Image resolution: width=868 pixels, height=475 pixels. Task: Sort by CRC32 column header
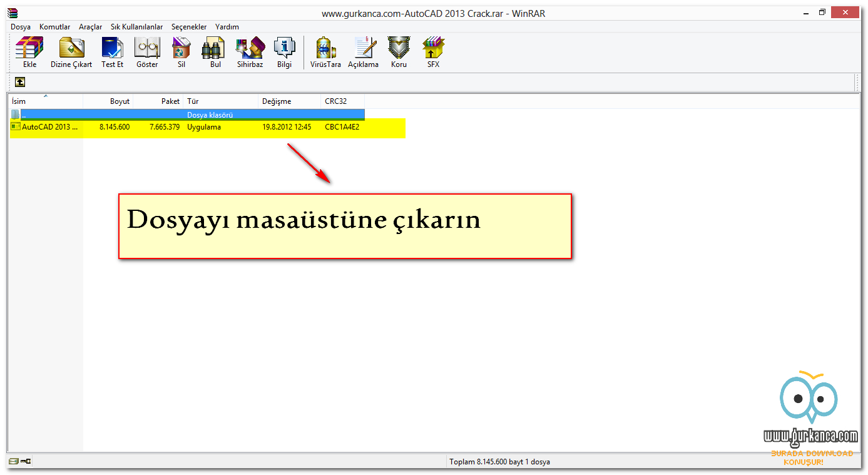(343, 101)
